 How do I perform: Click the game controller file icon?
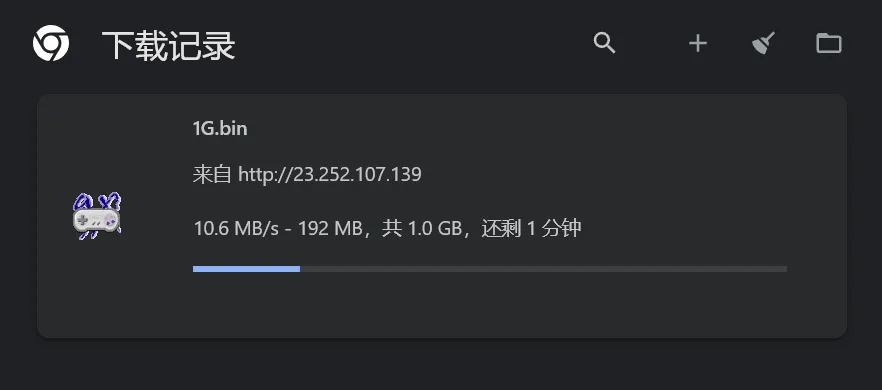(97, 216)
